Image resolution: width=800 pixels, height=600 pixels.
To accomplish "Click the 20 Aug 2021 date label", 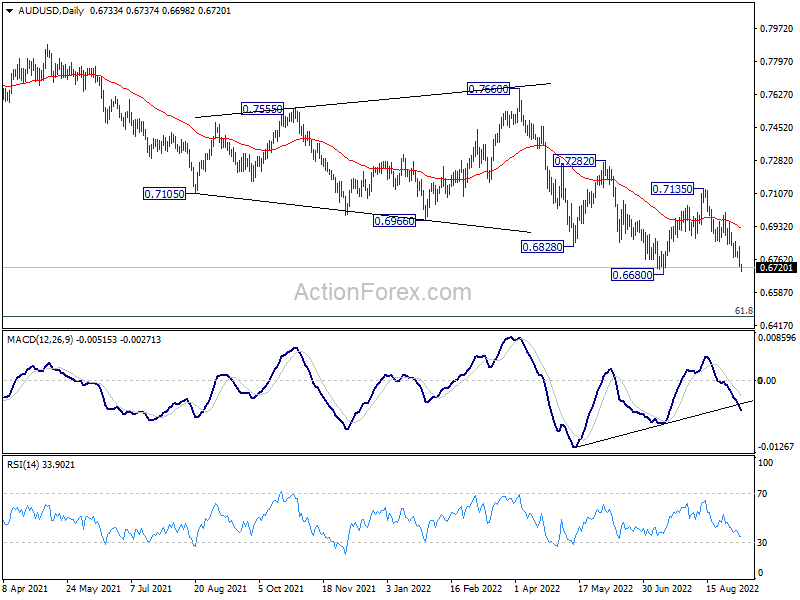I will [x=220, y=589].
